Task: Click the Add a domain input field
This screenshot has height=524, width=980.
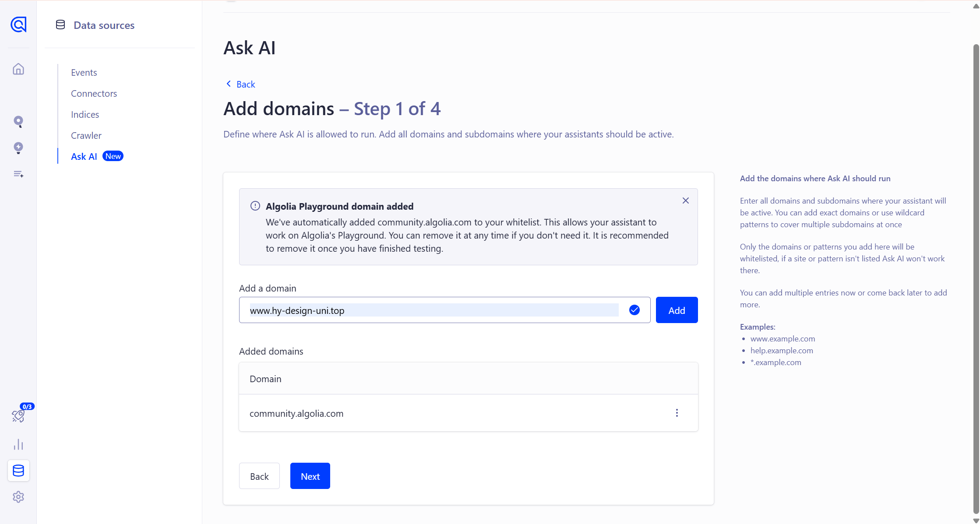Action: point(434,310)
